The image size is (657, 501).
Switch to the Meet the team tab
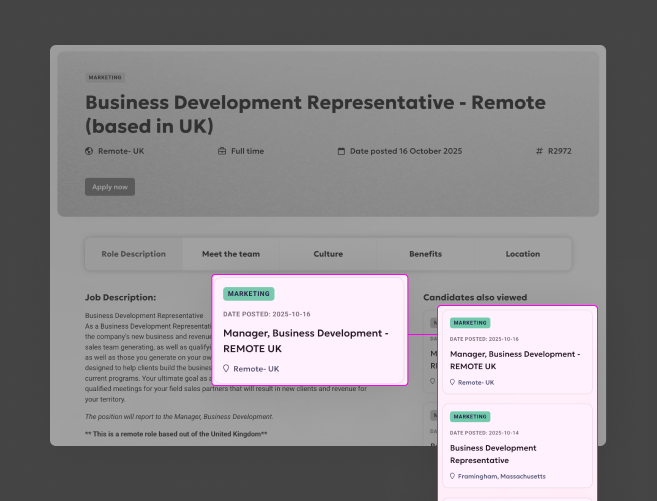[231, 254]
